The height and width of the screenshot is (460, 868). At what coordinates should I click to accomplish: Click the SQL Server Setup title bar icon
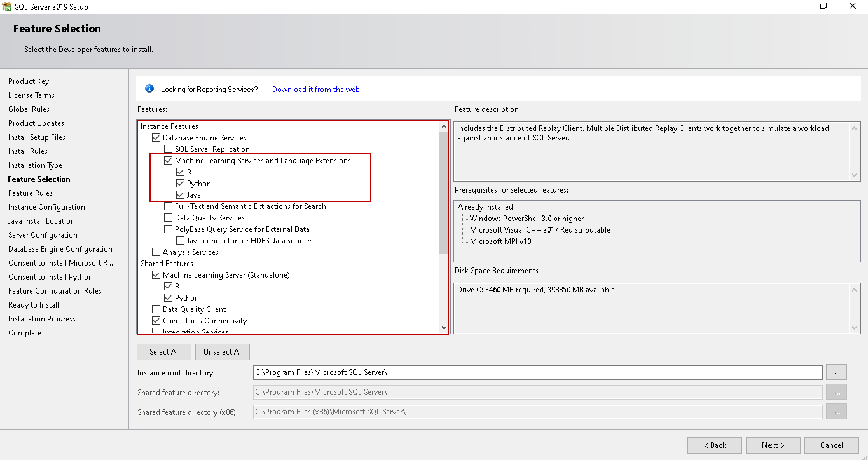pos(8,6)
